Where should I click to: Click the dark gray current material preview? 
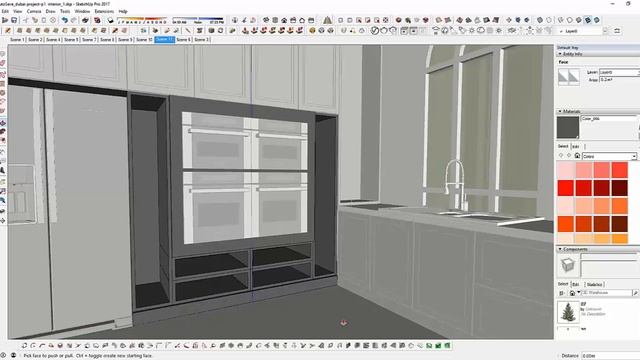pyautogui.click(x=568, y=127)
